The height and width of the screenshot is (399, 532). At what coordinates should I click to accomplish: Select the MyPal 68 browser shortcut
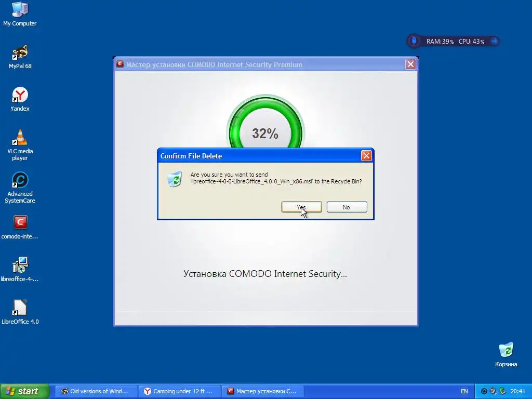[x=20, y=57]
